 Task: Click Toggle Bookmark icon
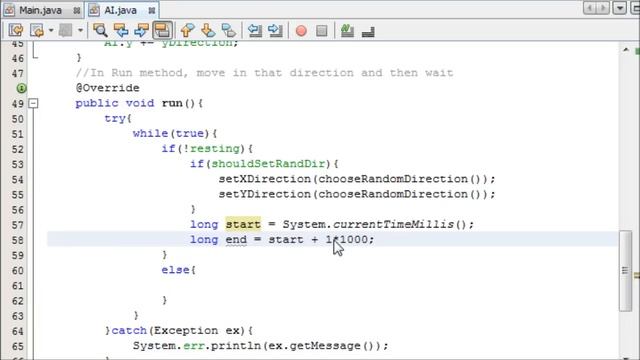229,31
